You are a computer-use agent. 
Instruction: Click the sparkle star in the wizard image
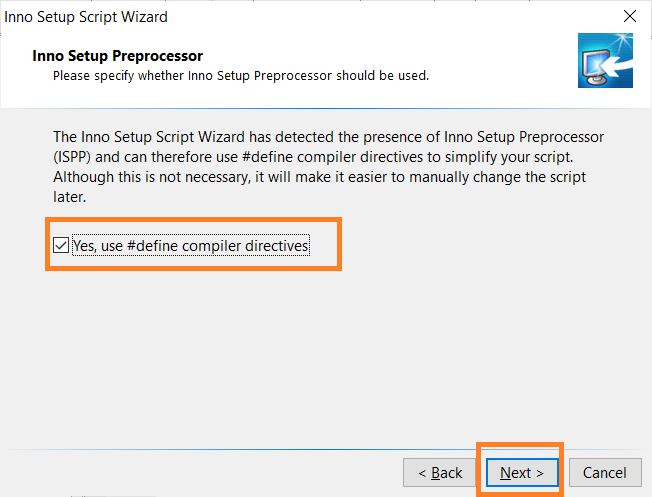coord(622,40)
